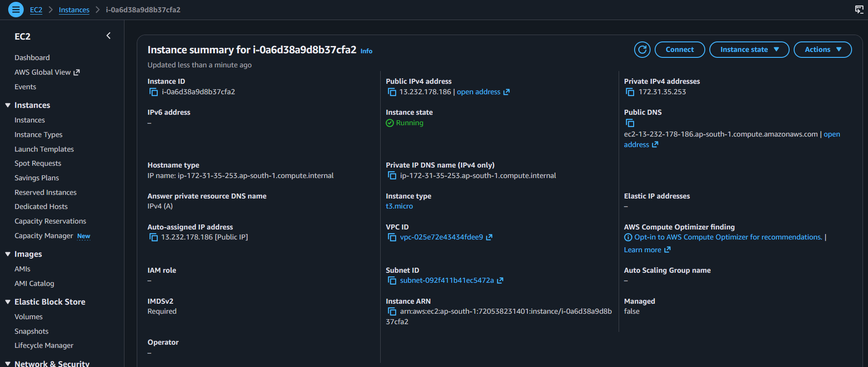Collapse the EC2 sidebar with the chevron
Screen dimensions: 868x367
pos(108,36)
